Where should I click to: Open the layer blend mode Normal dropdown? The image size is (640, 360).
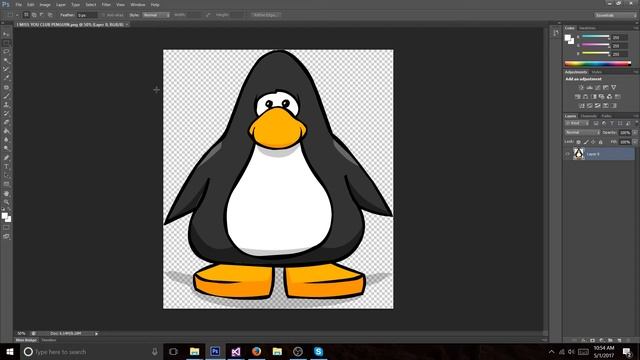tap(582, 132)
